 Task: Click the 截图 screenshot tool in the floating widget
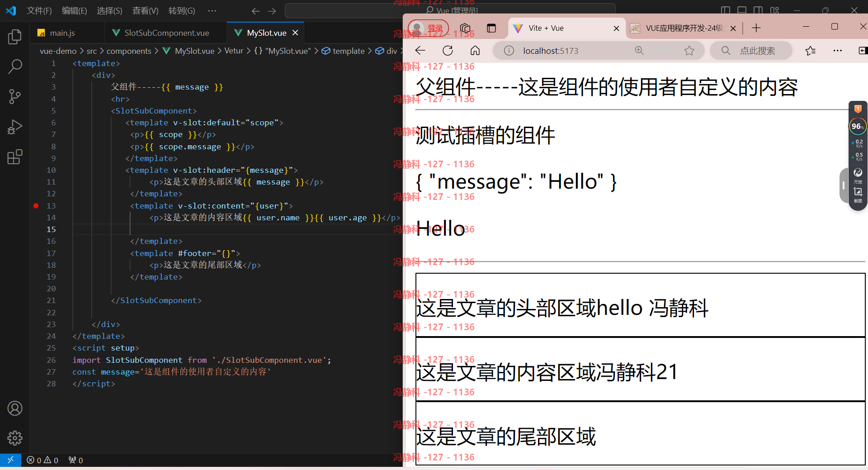858,195
